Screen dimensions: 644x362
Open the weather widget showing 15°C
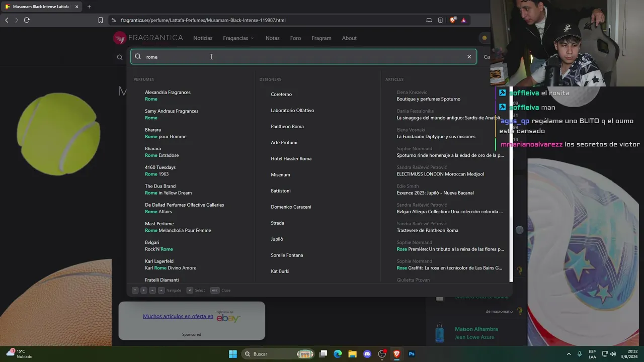coord(19,354)
